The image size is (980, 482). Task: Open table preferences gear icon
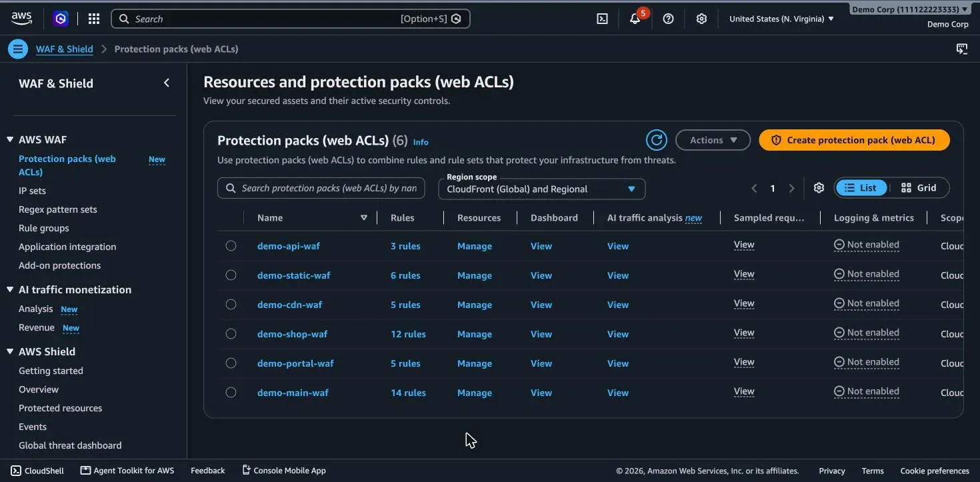point(819,188)
